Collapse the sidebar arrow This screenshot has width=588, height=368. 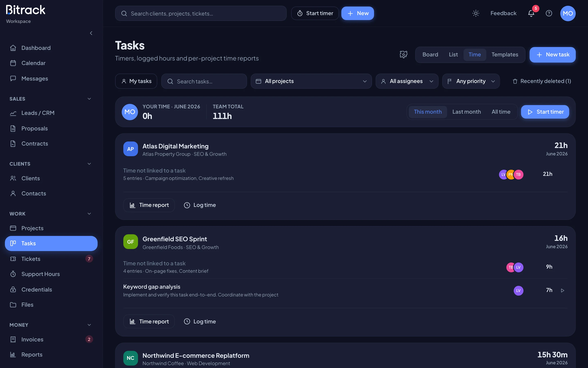point(91,33)
